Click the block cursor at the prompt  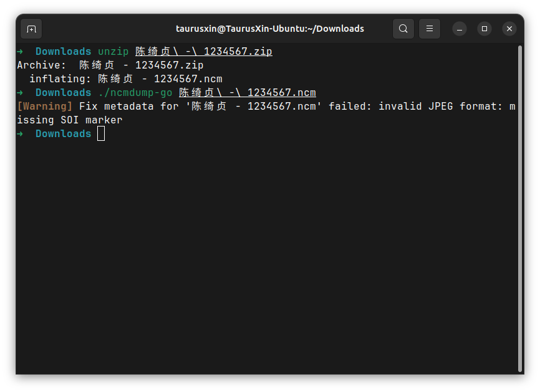click(101, 133)
